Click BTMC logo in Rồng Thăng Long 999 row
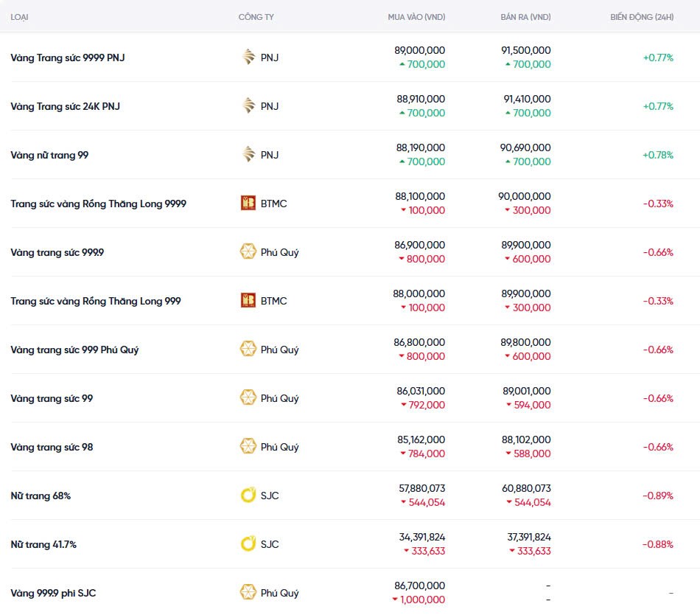The height and width of the screenshot is (615, 700). click(248, 301)
